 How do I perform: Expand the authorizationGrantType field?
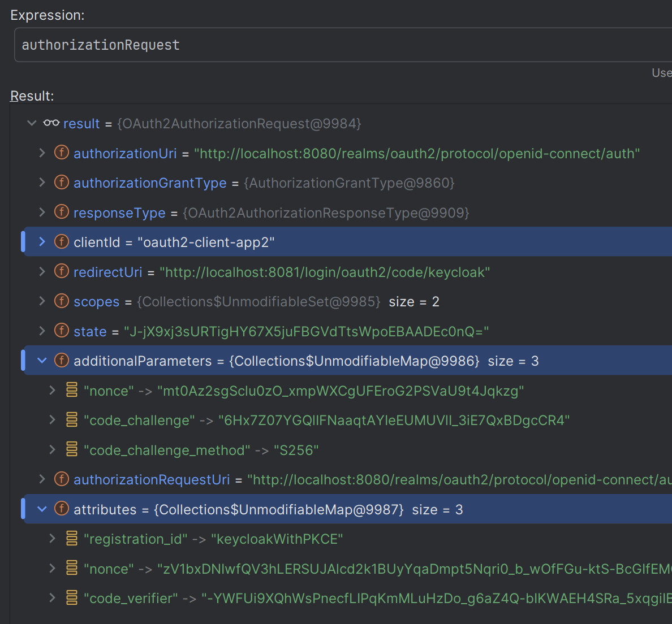(42, 183)
